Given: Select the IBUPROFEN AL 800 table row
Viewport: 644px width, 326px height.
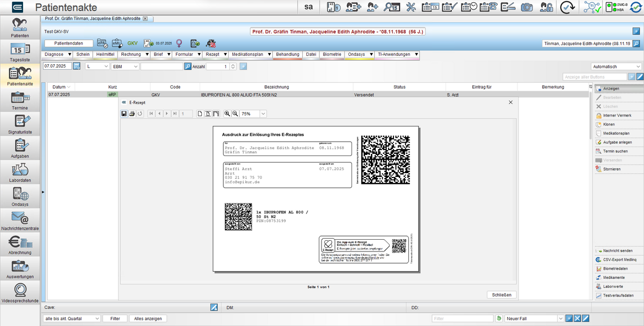Looking at the screenshot, I should point(319,94).
